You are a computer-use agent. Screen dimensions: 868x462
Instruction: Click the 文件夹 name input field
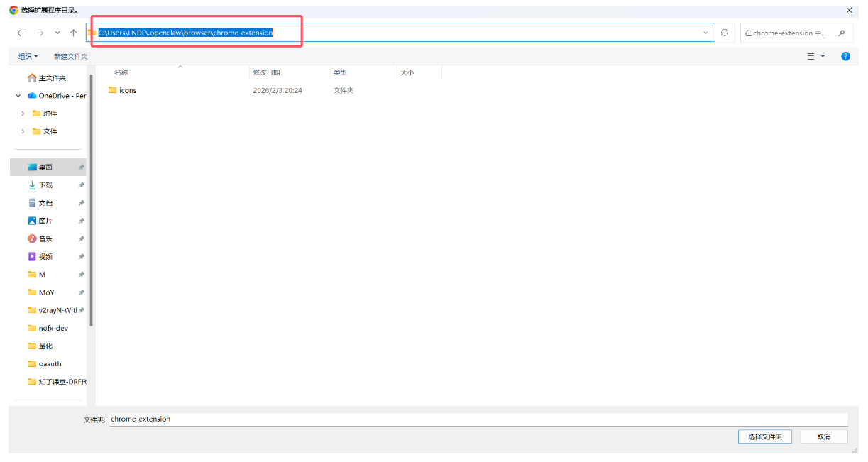tap(479, 419)
